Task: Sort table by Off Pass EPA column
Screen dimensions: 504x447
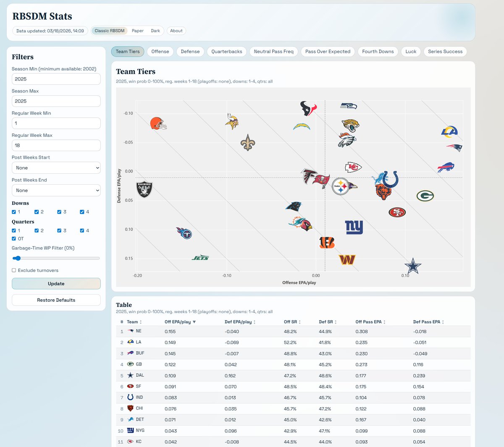Action: click(370, 322)
